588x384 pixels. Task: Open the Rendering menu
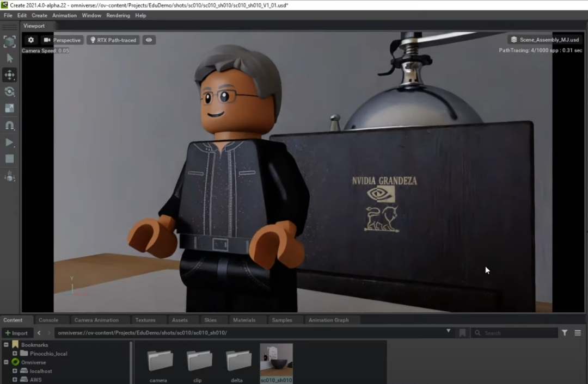click(x=118, y=15)
